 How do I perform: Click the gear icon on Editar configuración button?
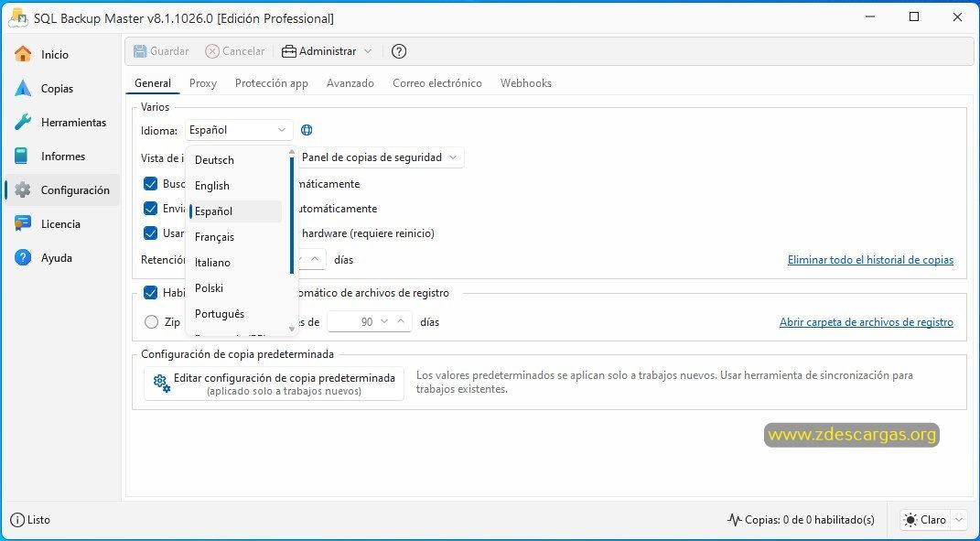tap(161, 383)
